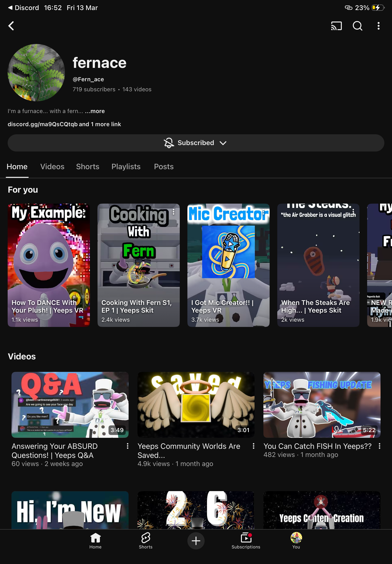Open the 'How To DANCE With Your Plush' short
Viewport: 392px width, 564px height.
pos(49,265)
